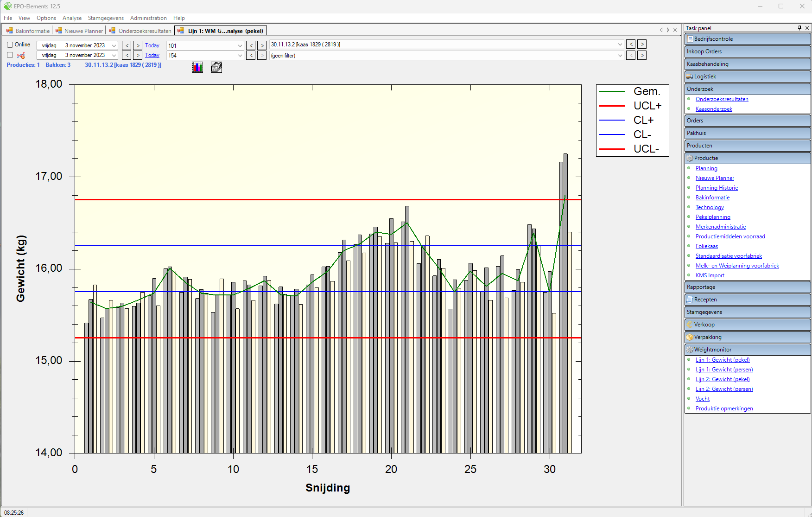This screenshot has height=517, width=812.
Task: Click the Logistiek truck icon
Action: point(689,76)
